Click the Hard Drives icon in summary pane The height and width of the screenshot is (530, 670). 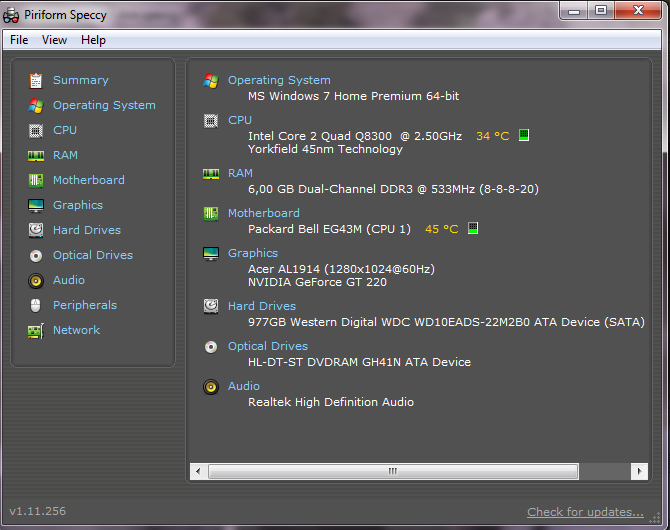pyautogui.click(x=211, y=306)
